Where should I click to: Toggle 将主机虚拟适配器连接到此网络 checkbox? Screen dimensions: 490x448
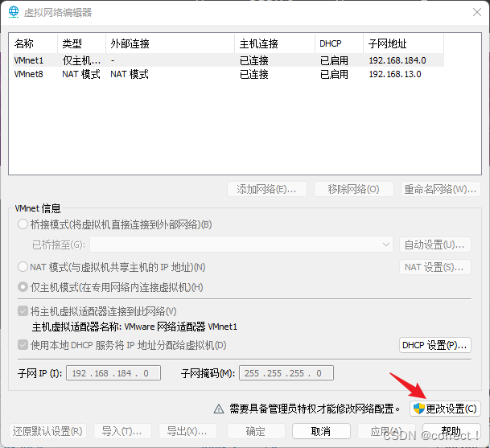coord(23,311)
